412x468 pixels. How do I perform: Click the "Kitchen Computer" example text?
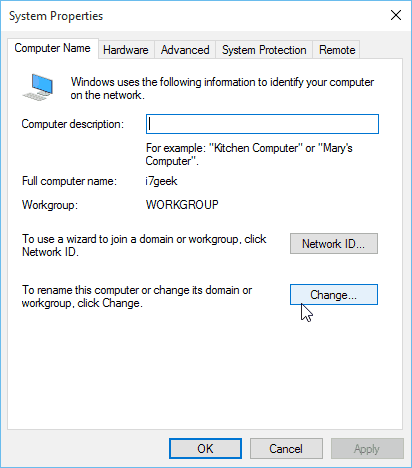(x=255, y=148)
